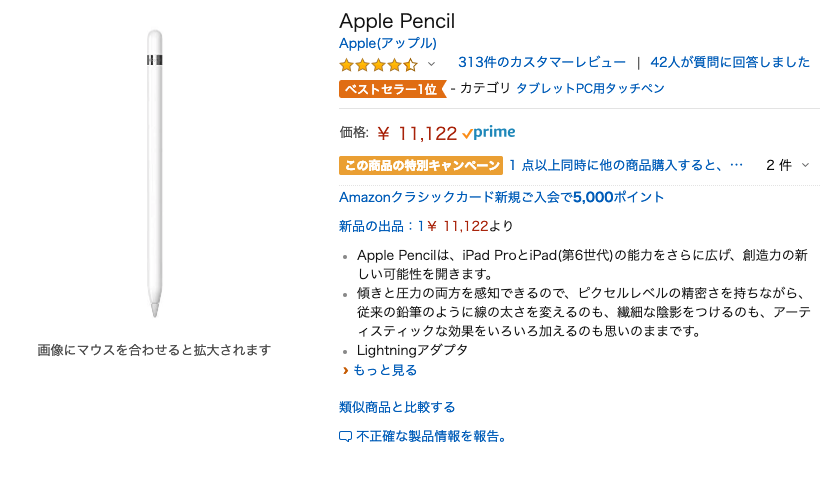Viewport: 835px width, 478px height.
Task: Click the Apple(アップル) brand link
Action: tap(388, 43)
